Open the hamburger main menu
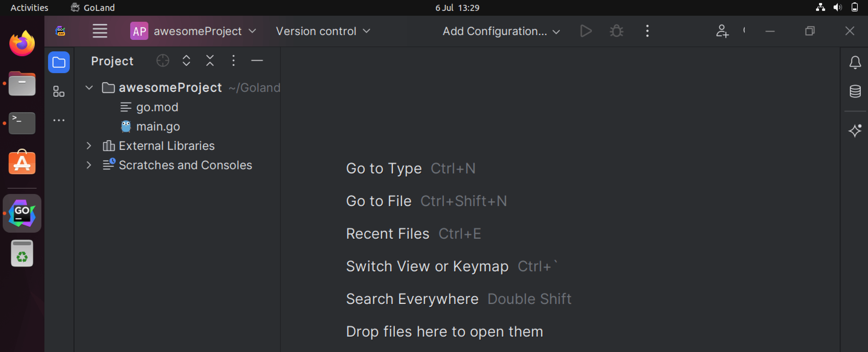Screen dimensions: 868x352 pos(100,31)
